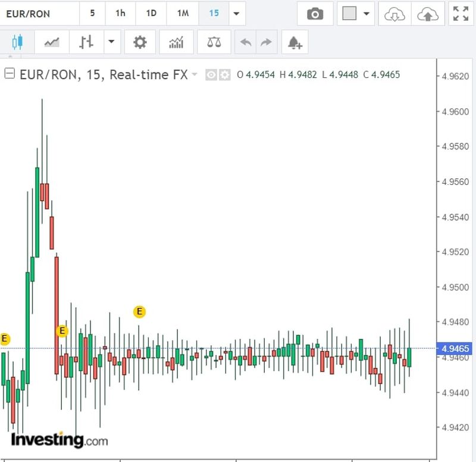Save chart layout to cloud

tap(427, 14)
